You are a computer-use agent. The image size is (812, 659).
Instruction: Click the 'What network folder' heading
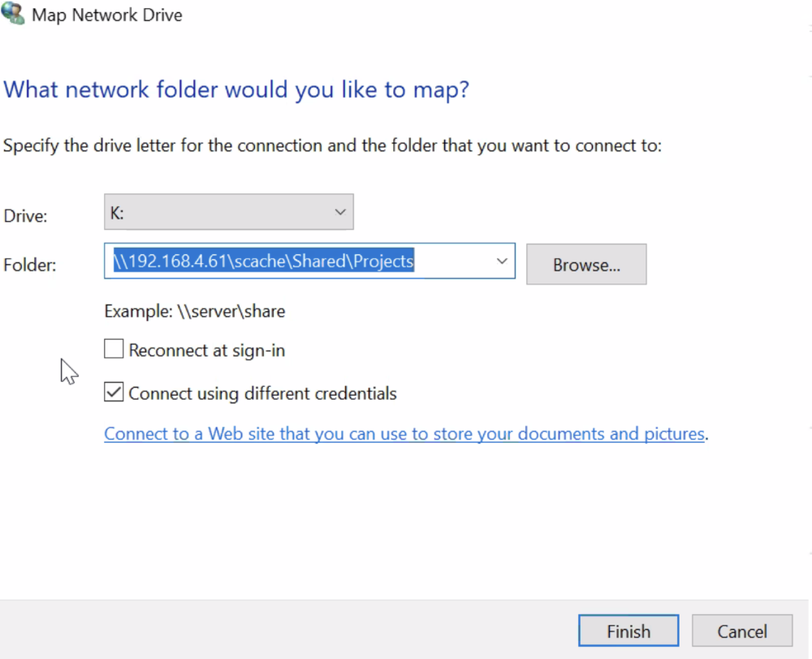tap(236, 89)
